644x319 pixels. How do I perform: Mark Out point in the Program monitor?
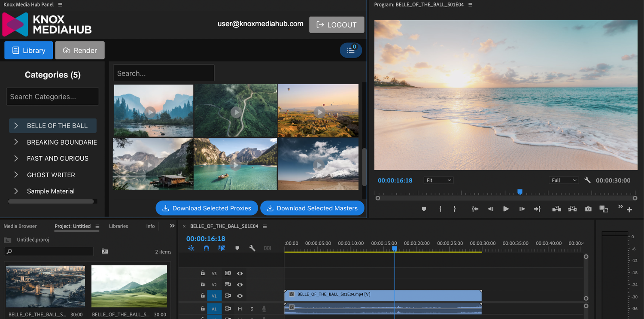coord(455,209)
